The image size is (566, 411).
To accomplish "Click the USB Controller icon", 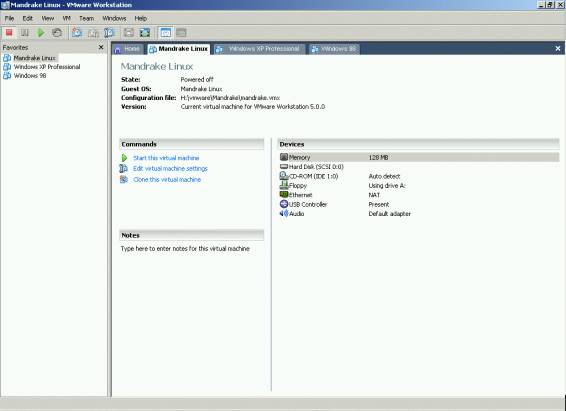I will [284, 204].
